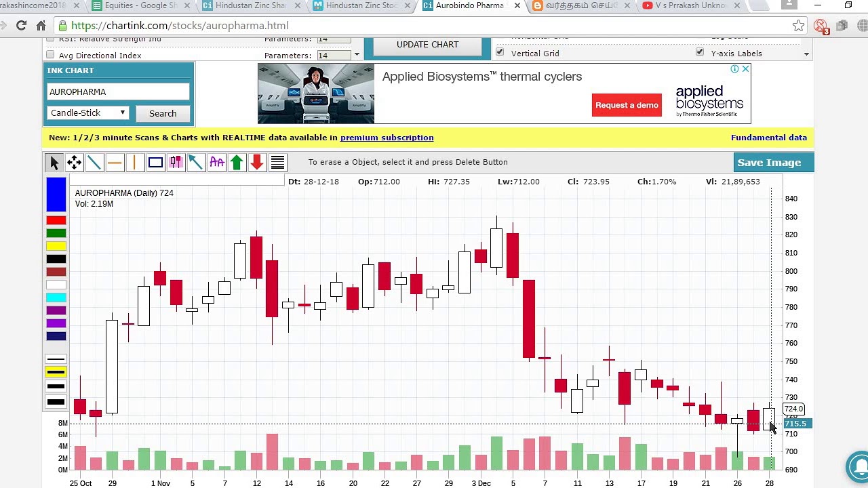Viewport: 868px width, 488px height.
Task: Pick the highlighted yellow line width
Action: point(56,372)
